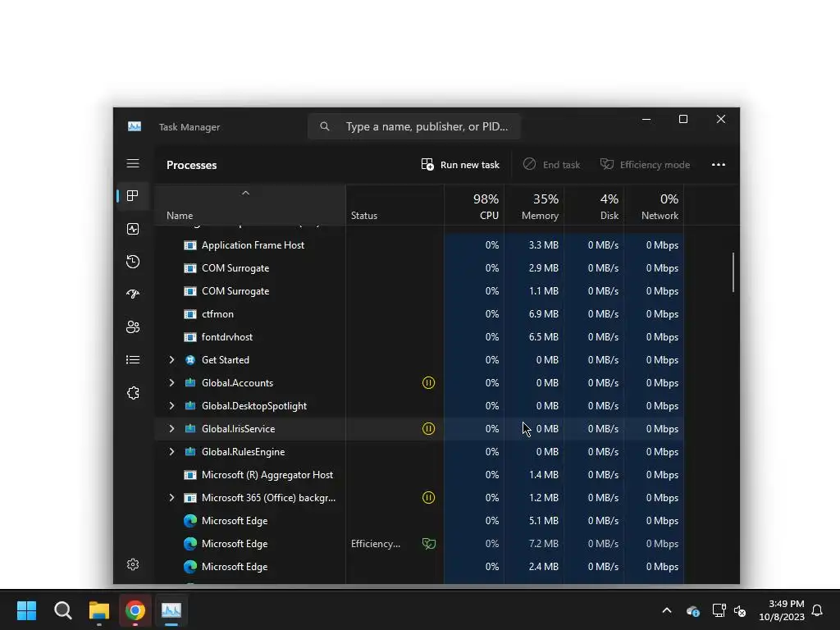Select the Processes sidebar icon
This screenshot has height=630, width=840.
[x=133, y=196]
